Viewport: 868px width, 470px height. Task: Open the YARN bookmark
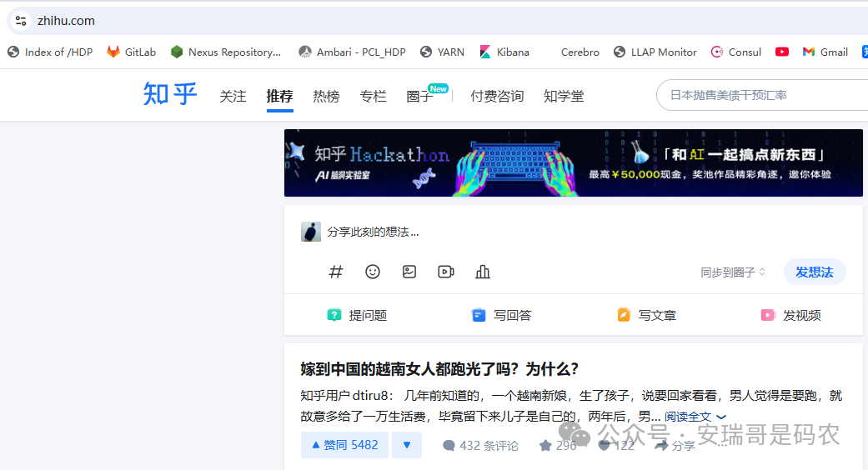point(442,52)
